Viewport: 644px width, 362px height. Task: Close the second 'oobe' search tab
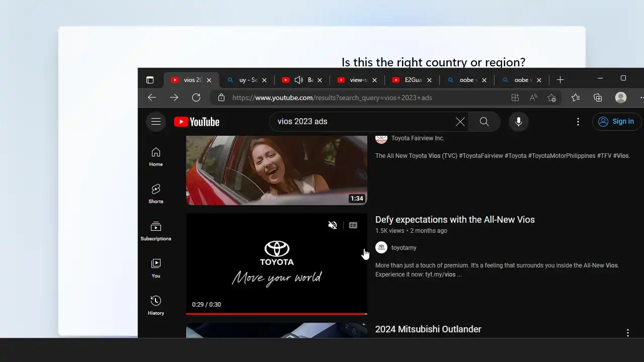539,80
